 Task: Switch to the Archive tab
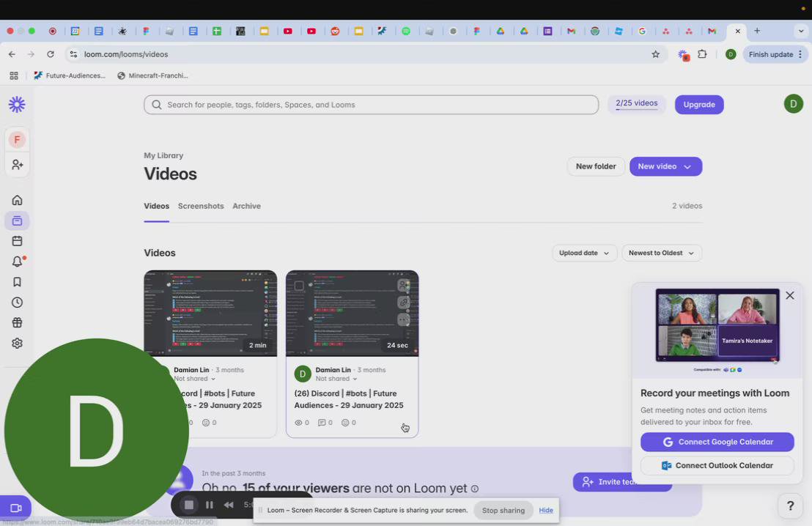(x=246, y=206)
